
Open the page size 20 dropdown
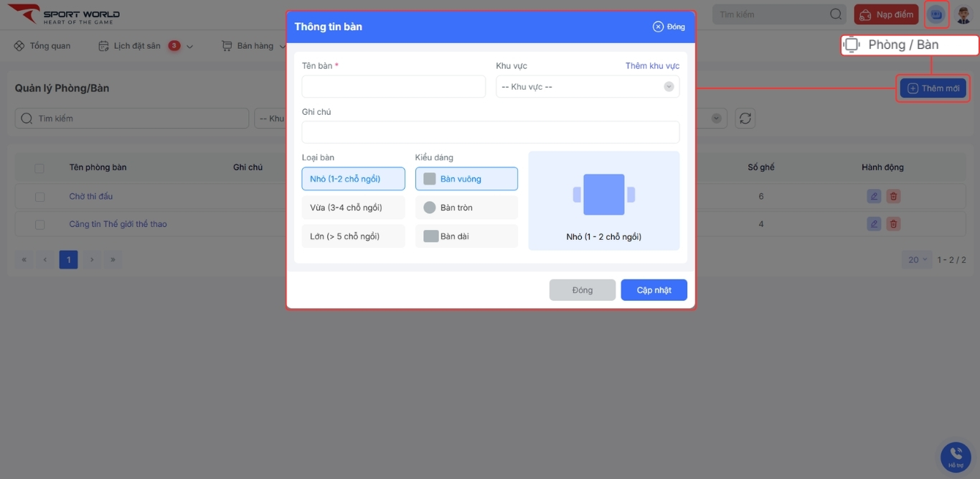917,259
